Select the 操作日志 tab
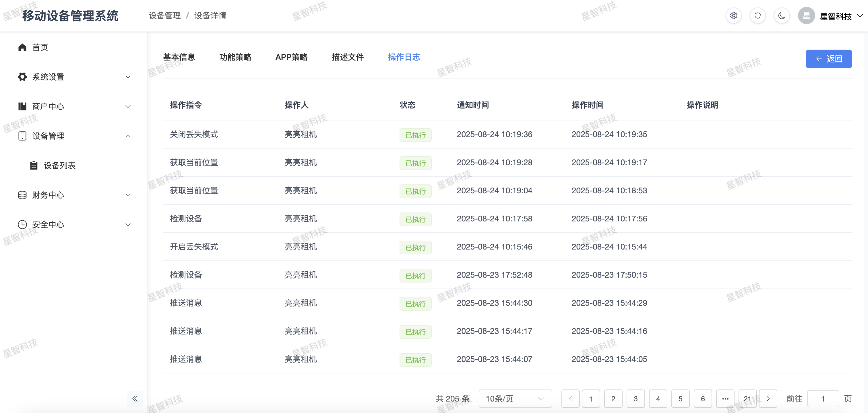Image resolution: width=868 pixels, height=413 pixels. (404, 57)
